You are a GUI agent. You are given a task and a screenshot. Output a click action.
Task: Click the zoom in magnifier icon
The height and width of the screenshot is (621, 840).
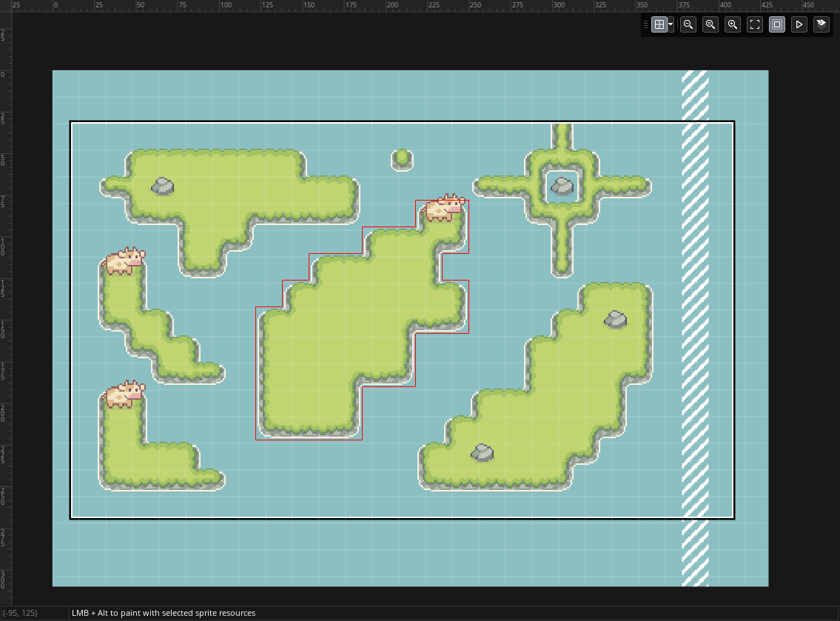coord(733,24)
